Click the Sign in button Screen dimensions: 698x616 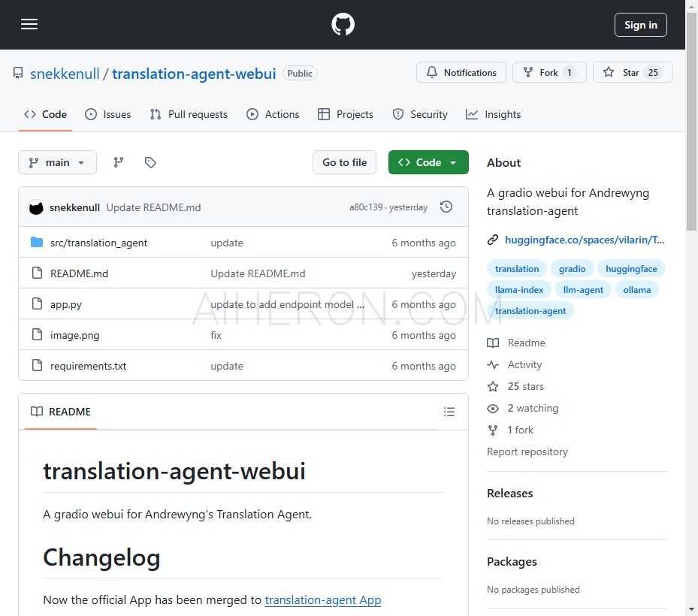pyautogui.click(x=641, y=25)
